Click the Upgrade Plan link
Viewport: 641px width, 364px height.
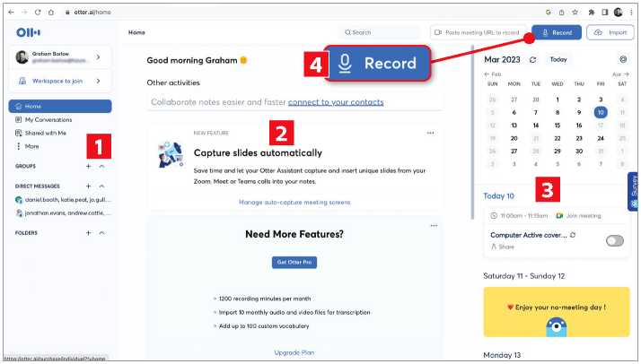pos(294,352)
